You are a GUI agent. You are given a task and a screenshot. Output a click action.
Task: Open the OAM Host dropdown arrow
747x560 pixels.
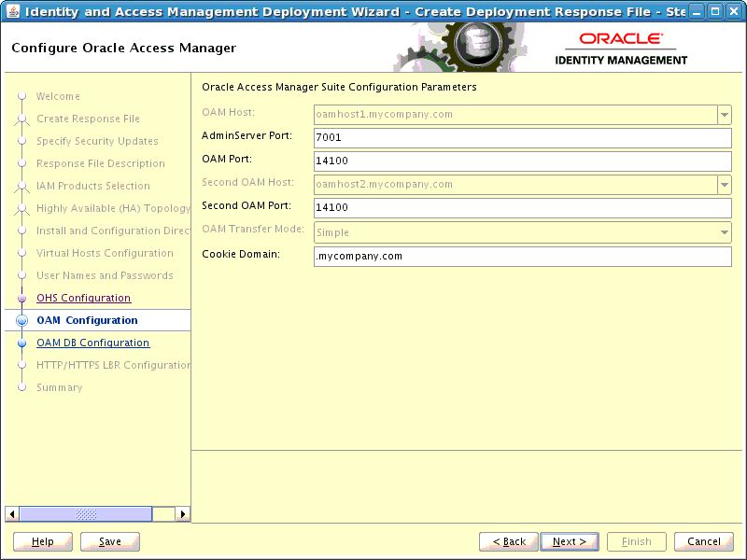(x=725, y=115)
